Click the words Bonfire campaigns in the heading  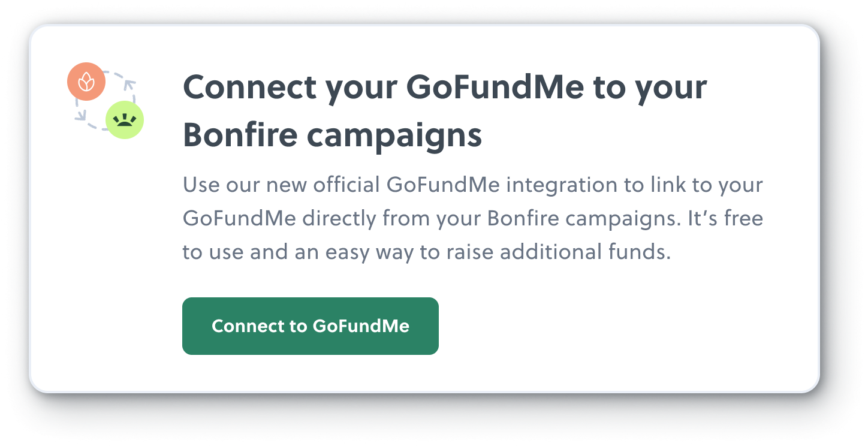click(333, 134)
